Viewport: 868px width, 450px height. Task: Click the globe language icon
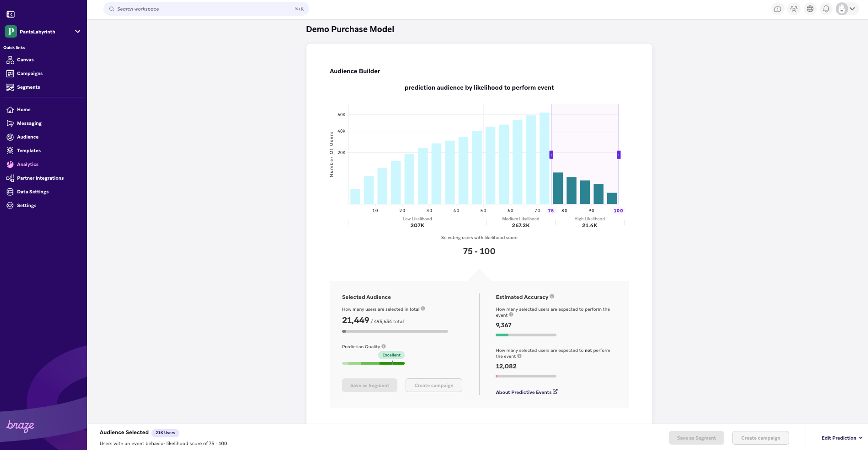810,9
